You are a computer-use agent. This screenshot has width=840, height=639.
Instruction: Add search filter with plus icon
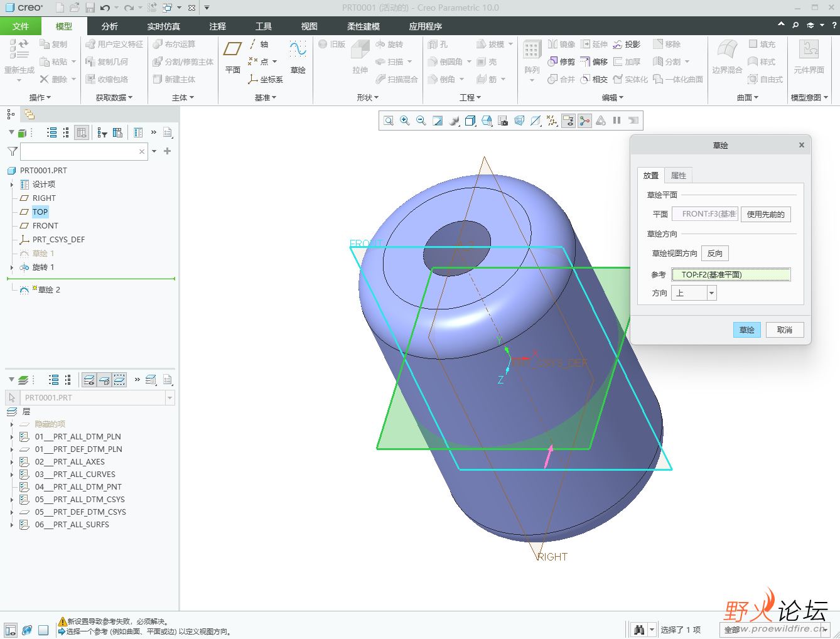pos(167,151)
